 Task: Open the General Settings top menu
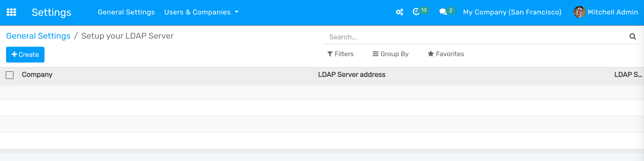tap(126, 12)
